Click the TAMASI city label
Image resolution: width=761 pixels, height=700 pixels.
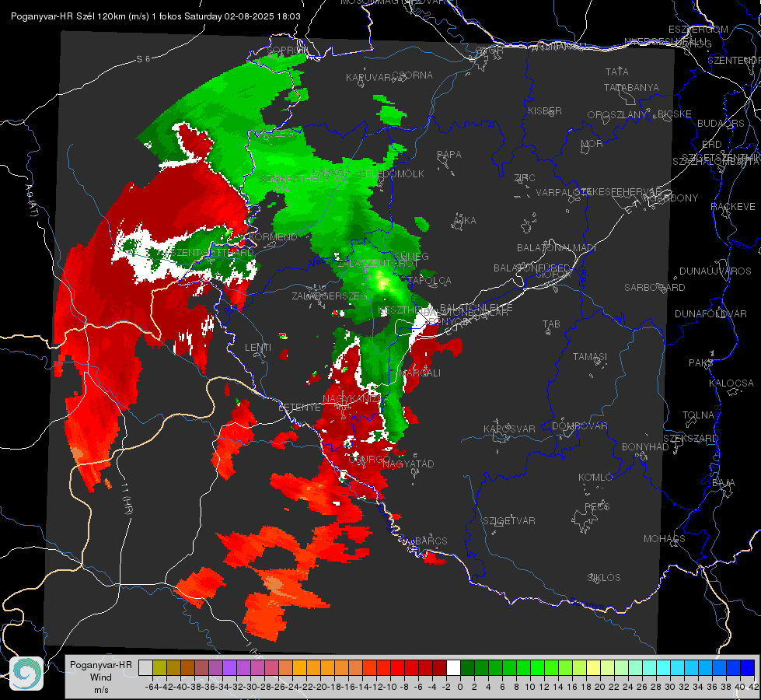590,357
